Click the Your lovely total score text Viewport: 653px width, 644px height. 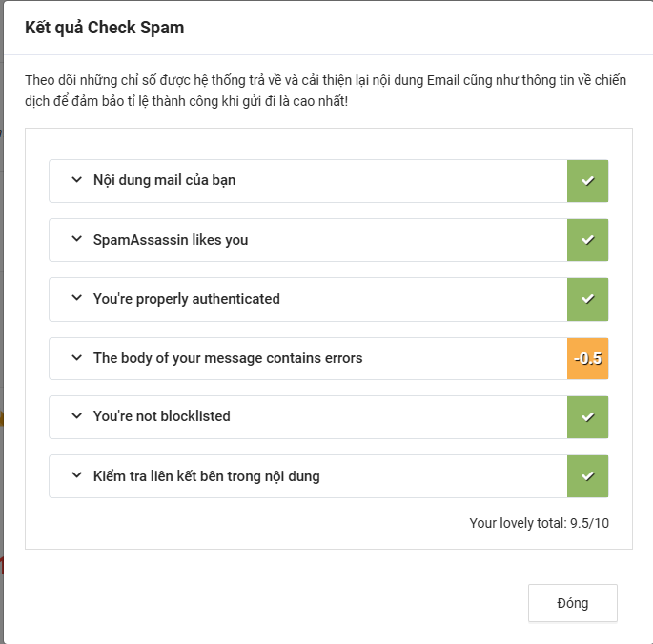pyautogui.click(x=539, y=523)
